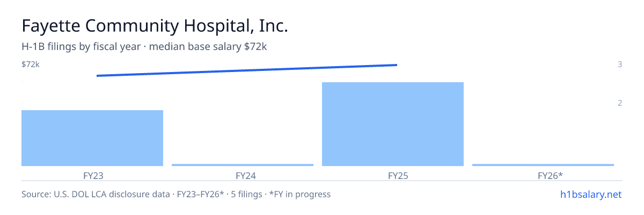Click the thin FY24 filings bar

click(x=243, y=165)
